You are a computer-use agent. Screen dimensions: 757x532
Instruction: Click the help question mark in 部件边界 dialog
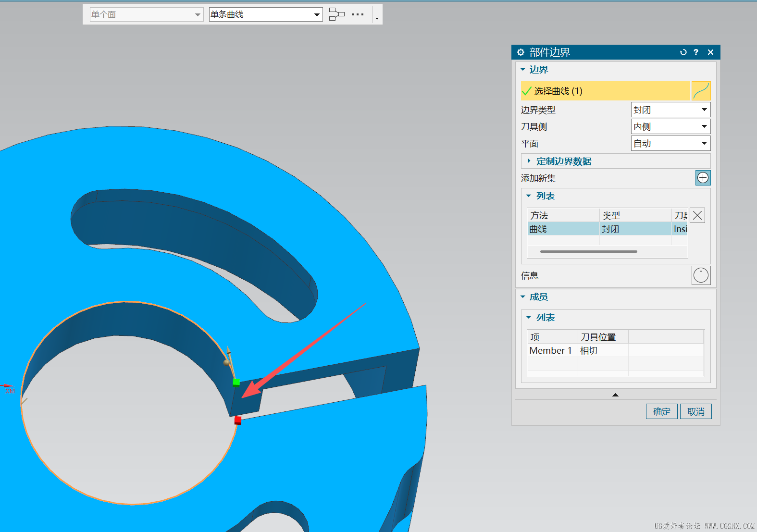[696, 52]
